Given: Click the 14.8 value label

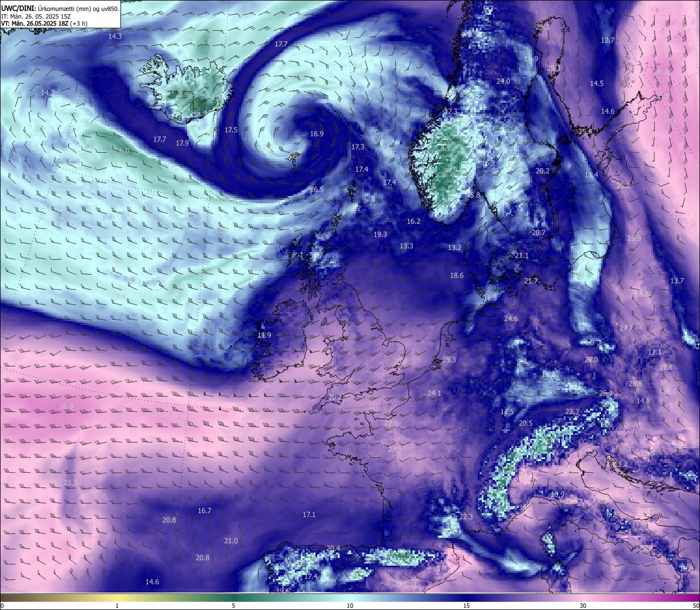Looking at the screenshot, I should point(643,400).
